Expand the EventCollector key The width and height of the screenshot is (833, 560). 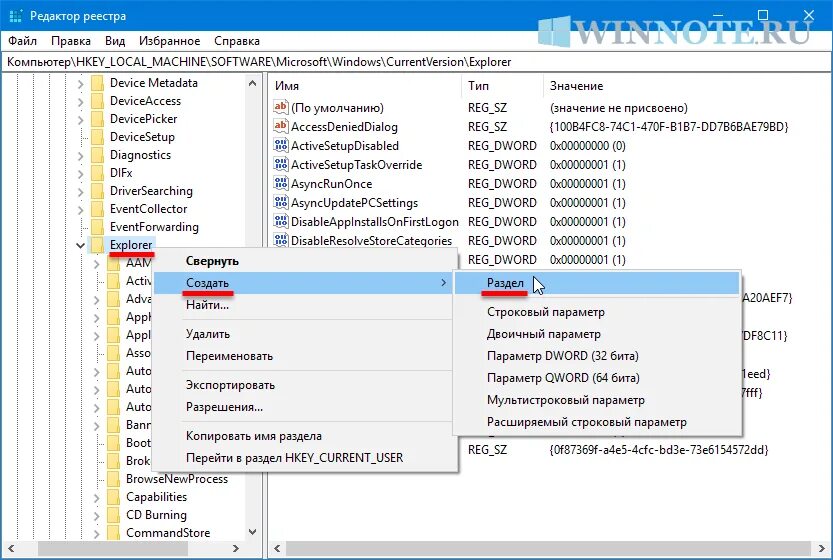[80, 210]
